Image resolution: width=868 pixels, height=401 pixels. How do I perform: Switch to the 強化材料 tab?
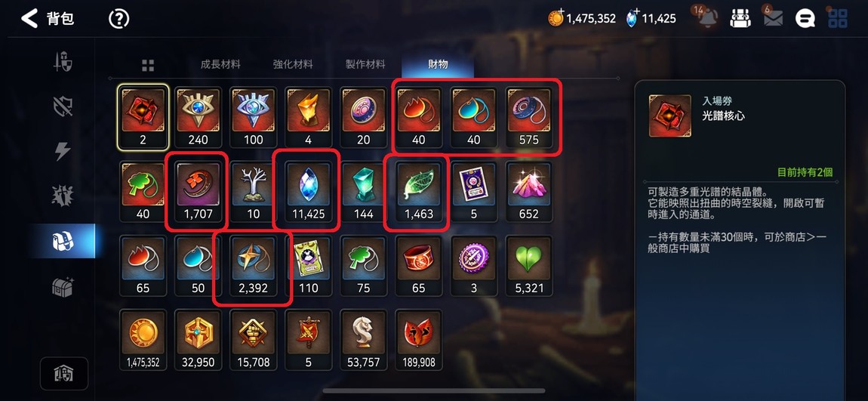coord(293,64)
